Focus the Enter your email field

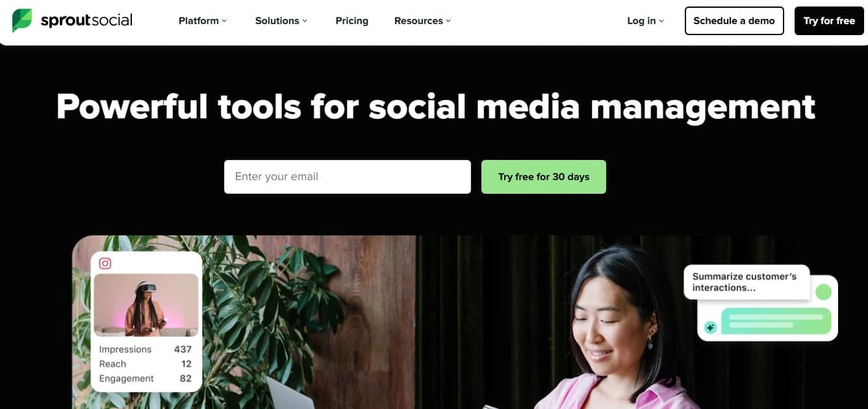pyautogui.click(x=348, y=177)
